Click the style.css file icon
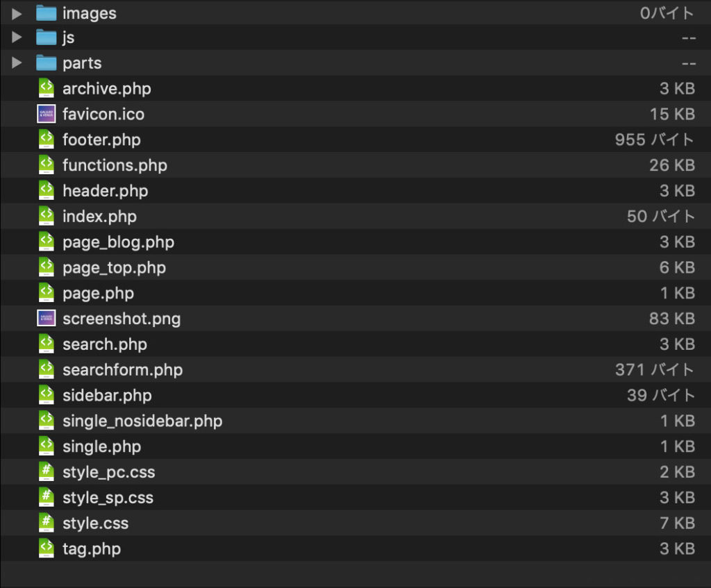The height and width of the screenshot is (588, 711). click(x=47, y=523)
